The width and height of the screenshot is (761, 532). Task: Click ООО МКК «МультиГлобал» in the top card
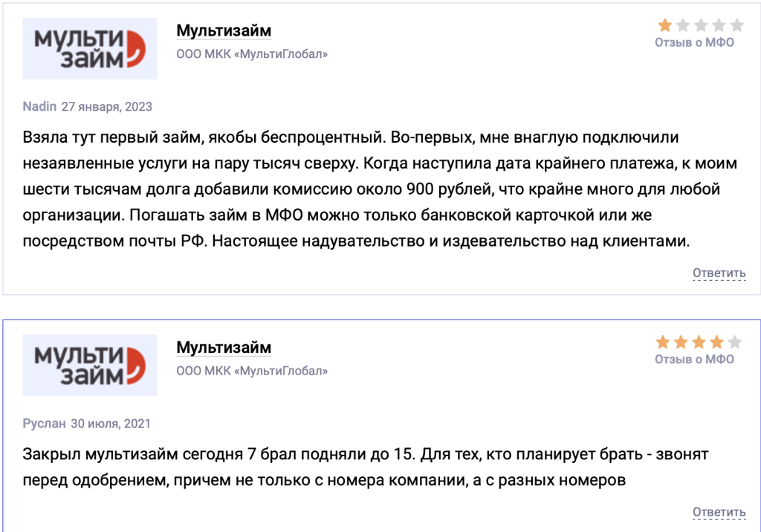click(253, 53)
